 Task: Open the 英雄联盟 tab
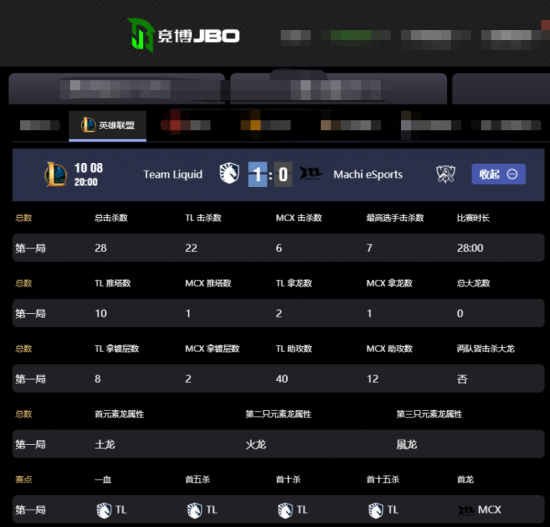(x=108, y=126)
